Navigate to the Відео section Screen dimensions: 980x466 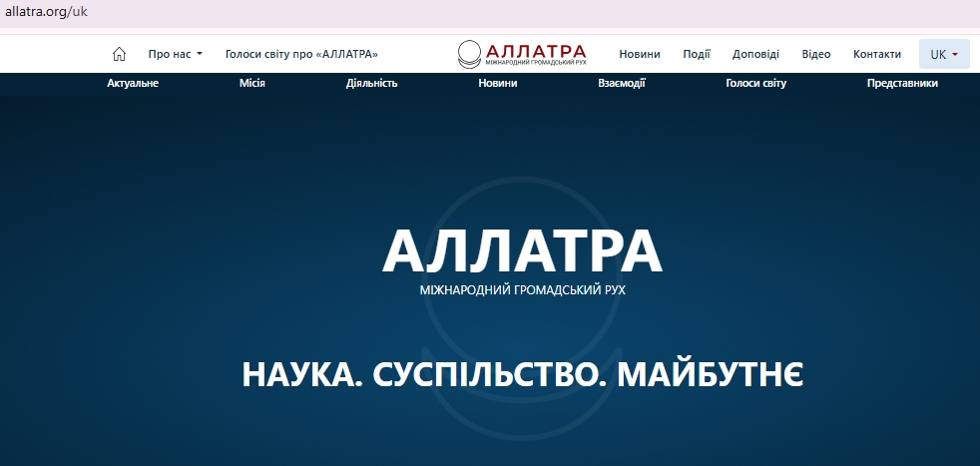pos(815,54)
